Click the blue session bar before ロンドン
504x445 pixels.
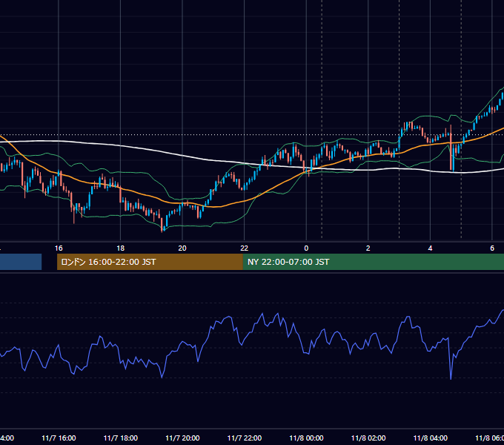click(x=21, y=262)
